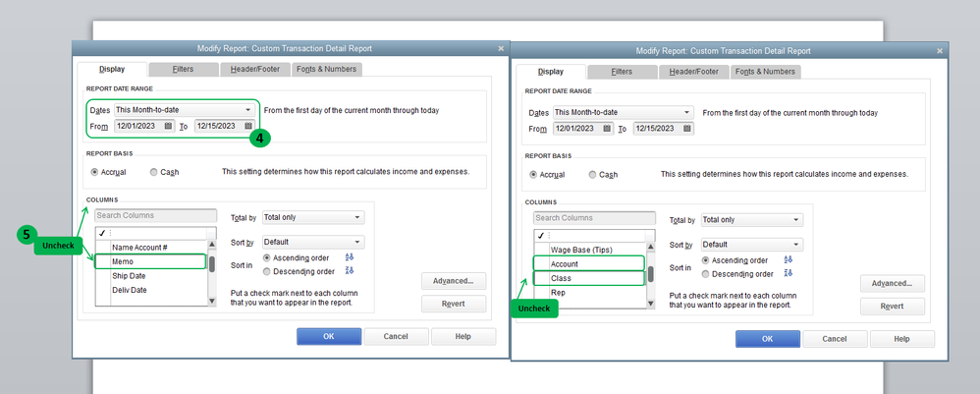Open Total by dropdown in left dialog

click(x=313, y=218)
